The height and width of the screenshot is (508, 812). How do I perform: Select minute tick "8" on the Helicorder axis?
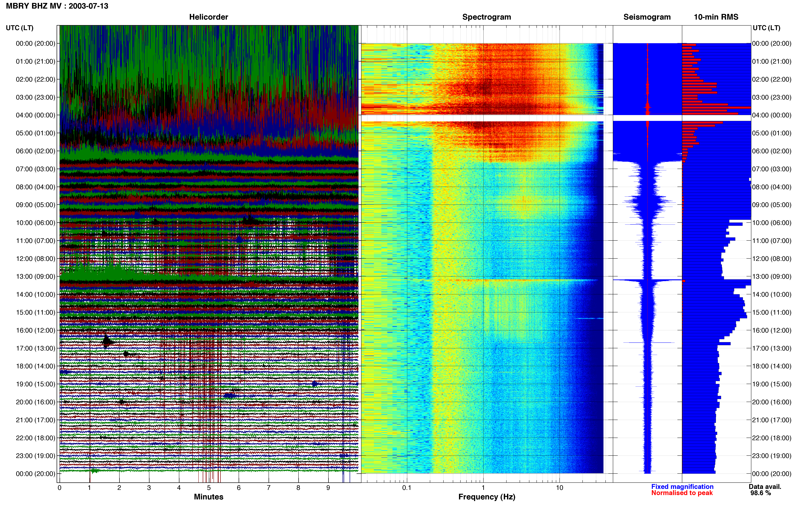[x=298, y=488]
